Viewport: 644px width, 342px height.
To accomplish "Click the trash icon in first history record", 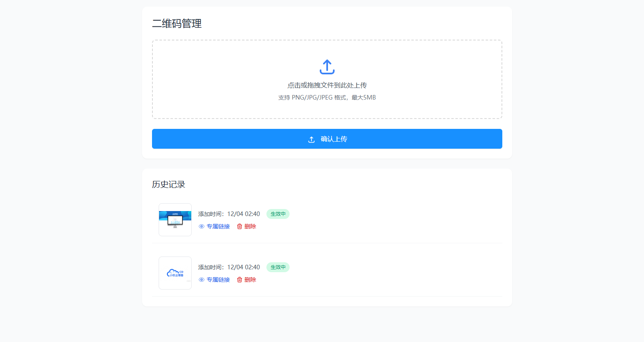I will click(x=240, y=226).
